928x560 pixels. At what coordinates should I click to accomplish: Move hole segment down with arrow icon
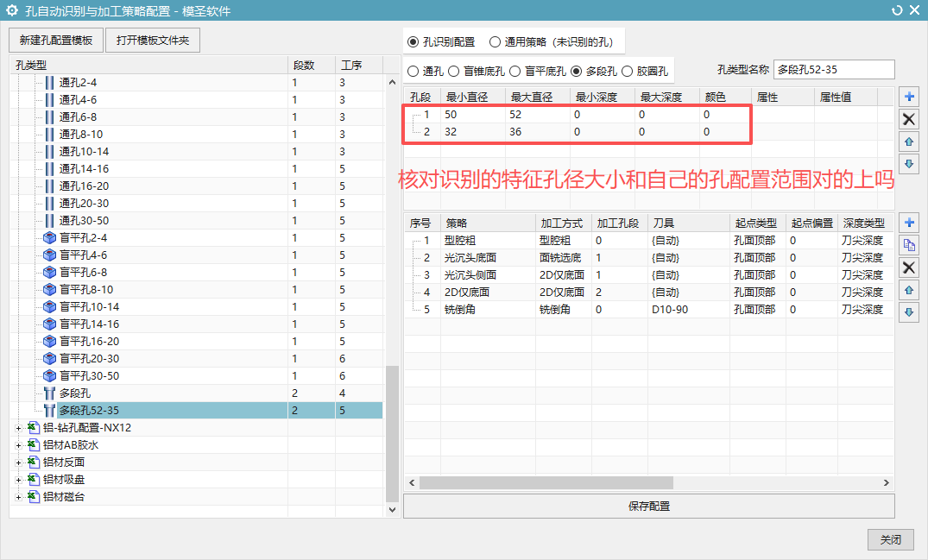click(x=909, y=164)
